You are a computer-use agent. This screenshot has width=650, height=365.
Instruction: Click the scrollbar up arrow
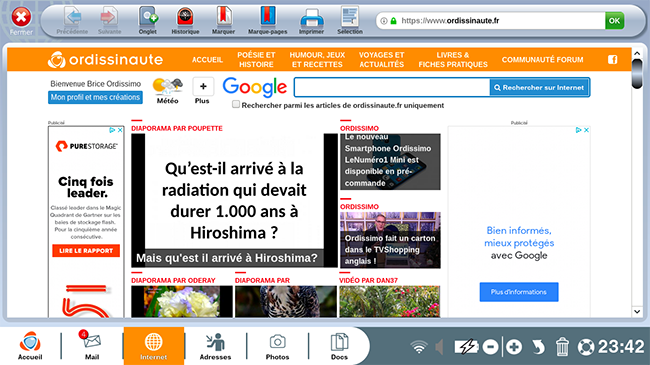click(x=637, y=54)
